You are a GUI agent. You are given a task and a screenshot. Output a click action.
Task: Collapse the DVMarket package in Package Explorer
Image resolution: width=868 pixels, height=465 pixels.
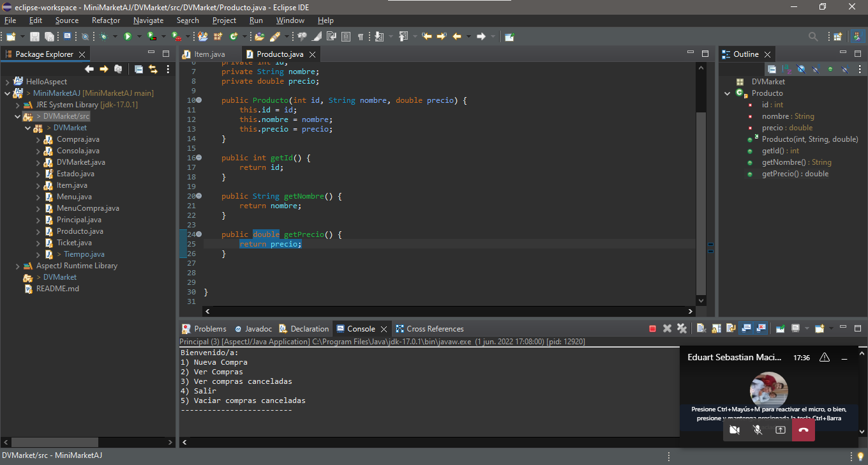pos(28,128)
